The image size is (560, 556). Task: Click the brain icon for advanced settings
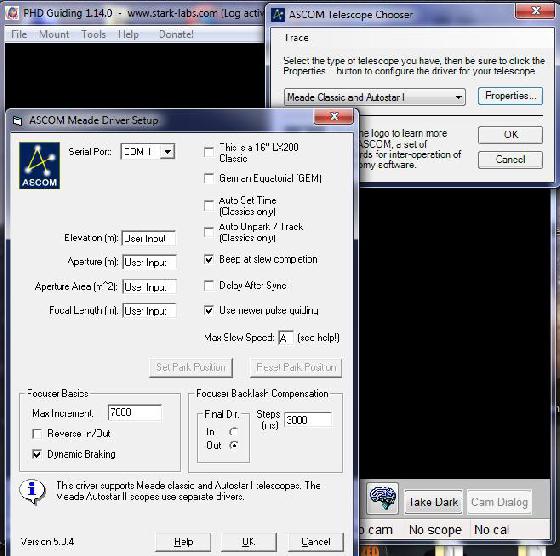[382, 499]
